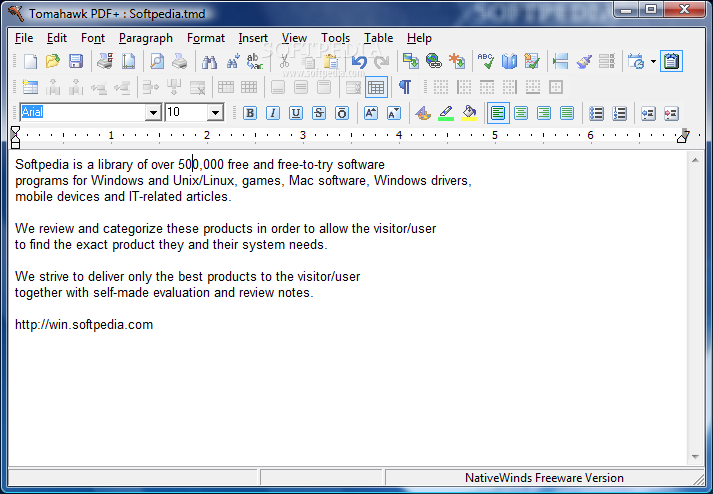
Task: Open date/time dropdown arrow
Action: [x=653, y=61]
